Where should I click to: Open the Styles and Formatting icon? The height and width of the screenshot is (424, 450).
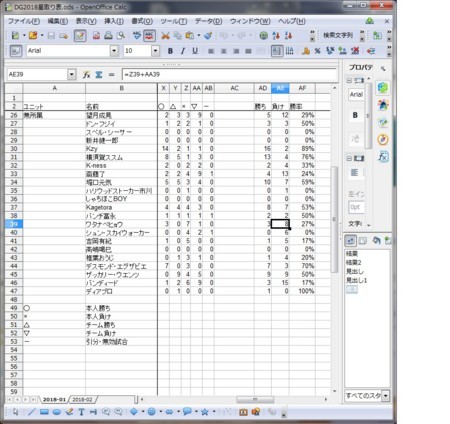click(x=16, y=51)
